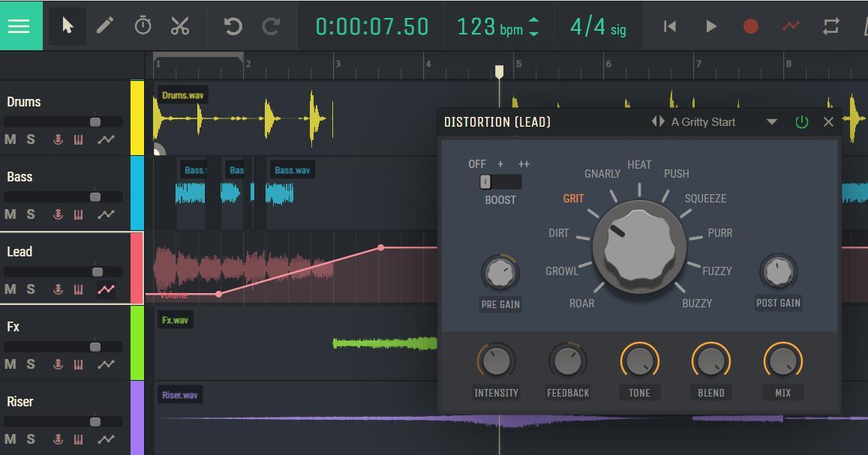
Task: Select the FUZZY distortion type
Action: click(717, 271)
